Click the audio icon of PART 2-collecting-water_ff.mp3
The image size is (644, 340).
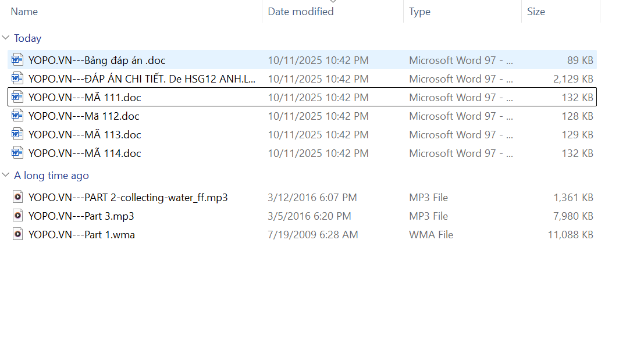[x=17, y=197]
